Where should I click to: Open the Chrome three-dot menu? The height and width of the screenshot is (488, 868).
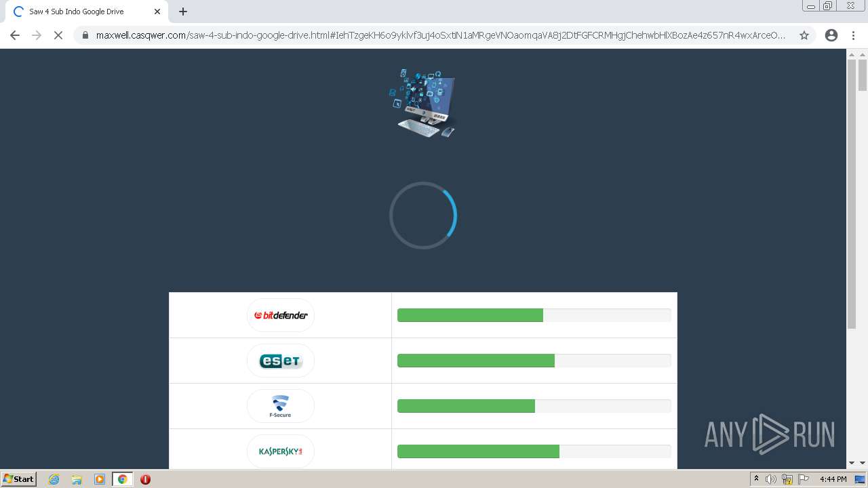click(x=853, y=35)
